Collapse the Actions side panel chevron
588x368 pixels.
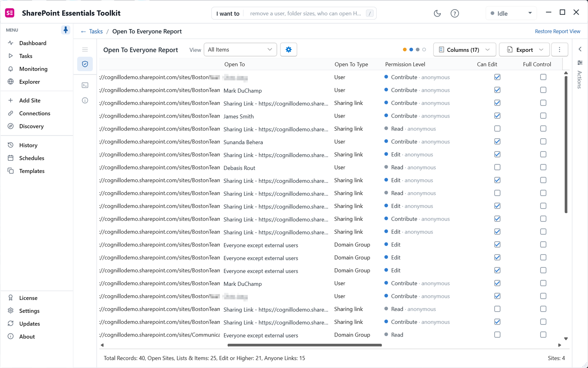[x=580, y=49]
